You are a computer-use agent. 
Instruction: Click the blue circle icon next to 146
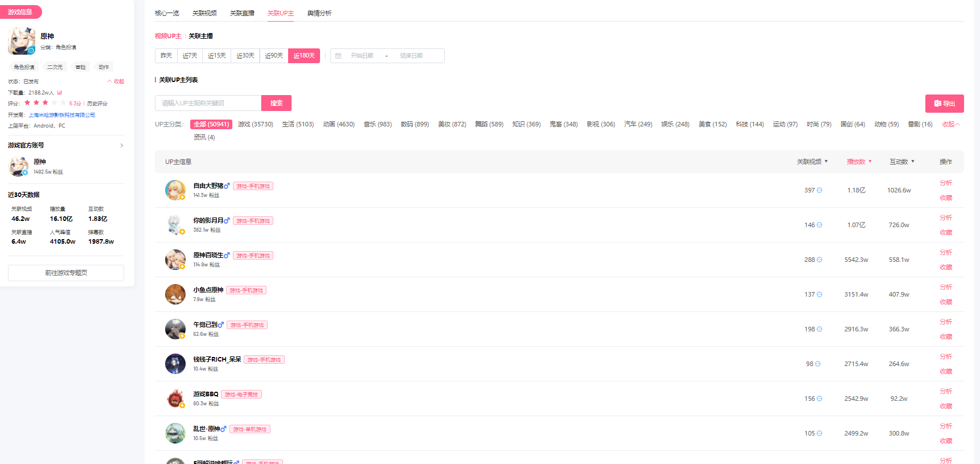pos(819,225)
